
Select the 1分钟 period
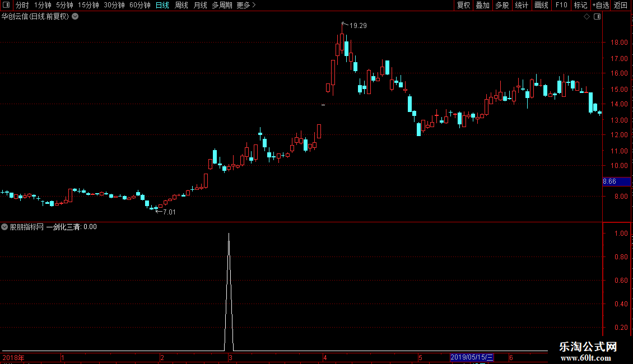43,5
